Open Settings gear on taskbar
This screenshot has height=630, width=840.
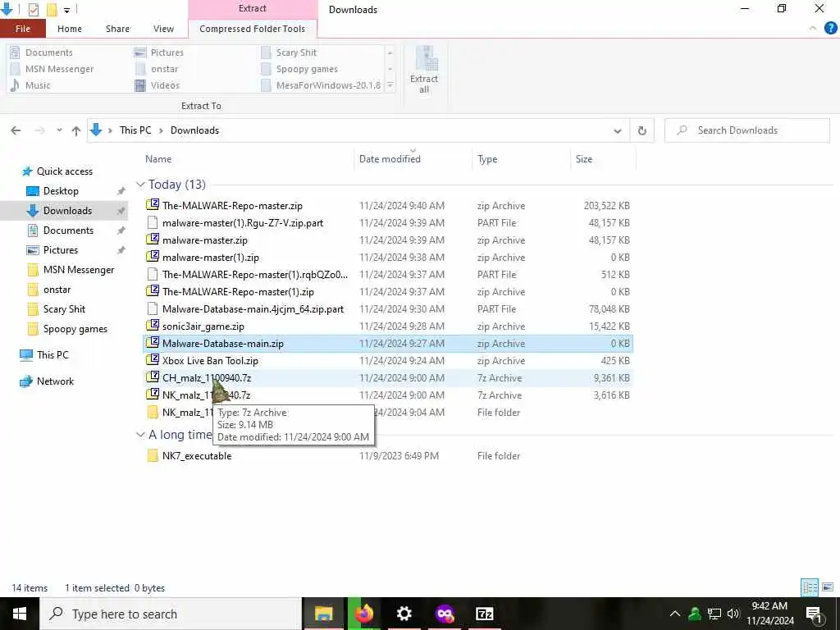[x=404, y=614]
